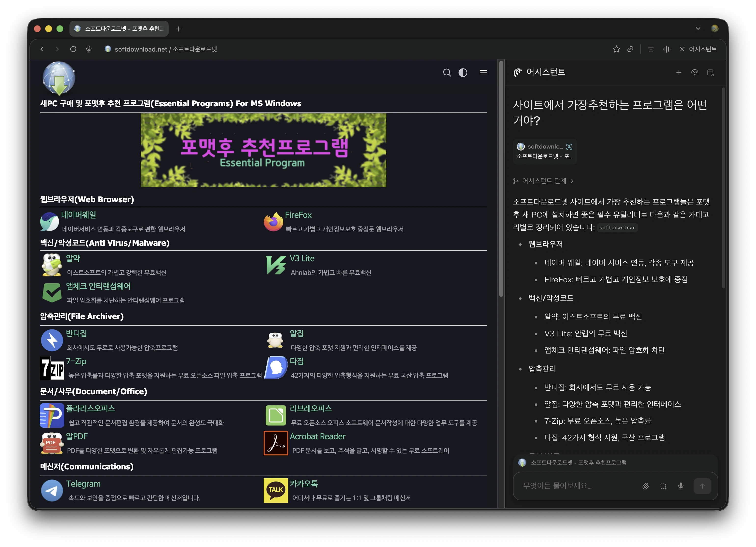Open new tab with plus button

179,29
